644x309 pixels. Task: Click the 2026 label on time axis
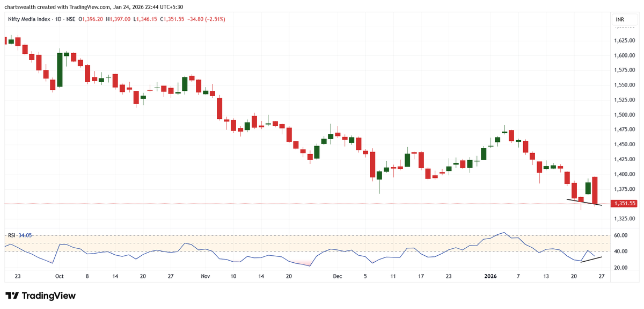click(x=491, y=276)
